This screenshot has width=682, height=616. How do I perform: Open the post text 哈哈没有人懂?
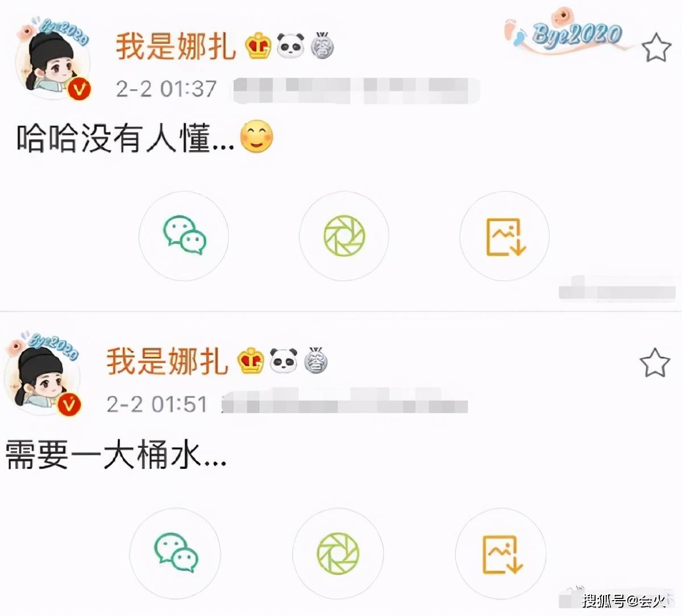click(x=125, y=139)
